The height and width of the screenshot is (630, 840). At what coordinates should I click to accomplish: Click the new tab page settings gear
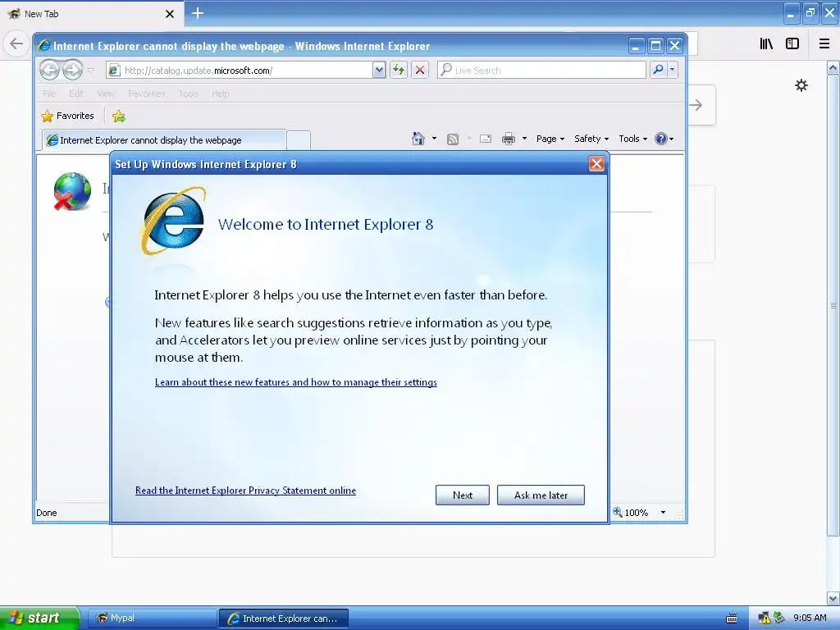pos(801,85)
